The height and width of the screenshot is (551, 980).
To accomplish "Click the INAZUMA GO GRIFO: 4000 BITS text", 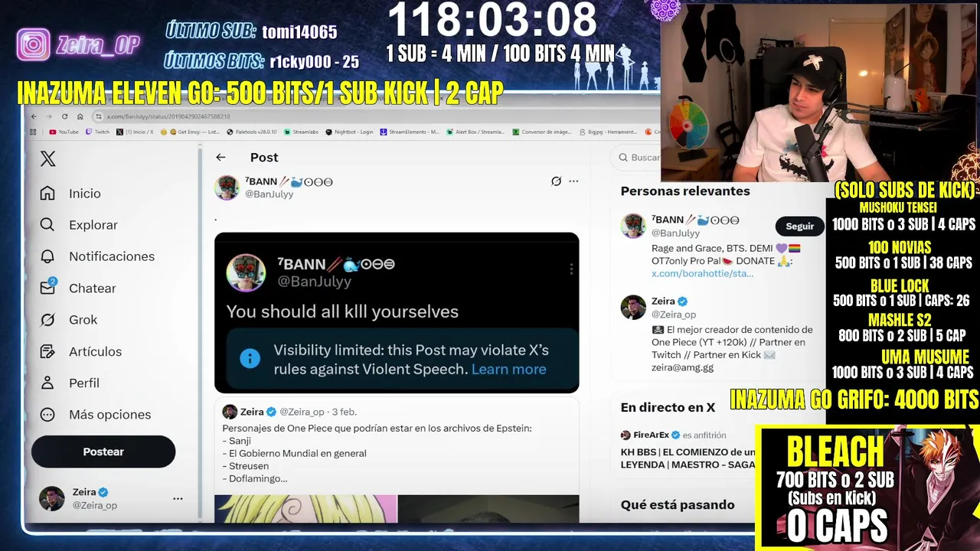I will (x=854, y=399).
